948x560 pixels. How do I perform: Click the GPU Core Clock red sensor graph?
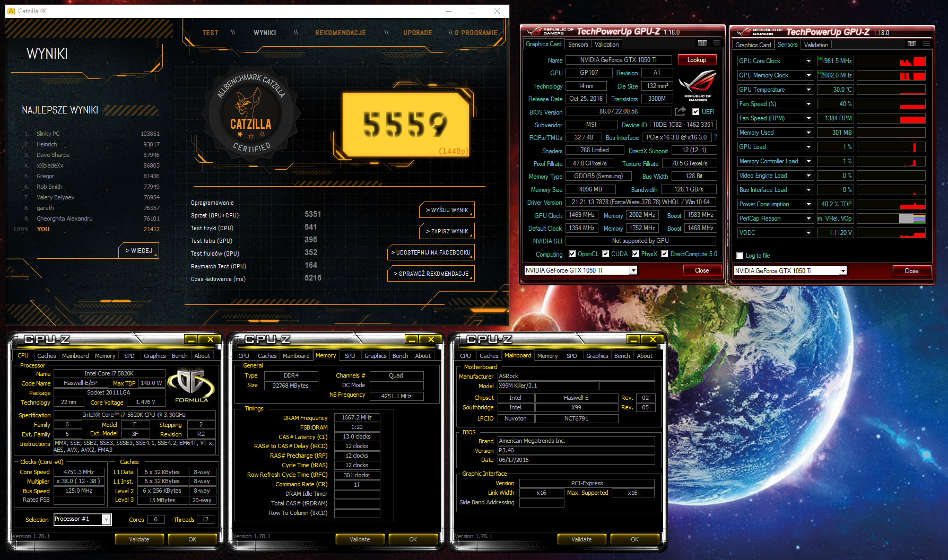(891, 61)
